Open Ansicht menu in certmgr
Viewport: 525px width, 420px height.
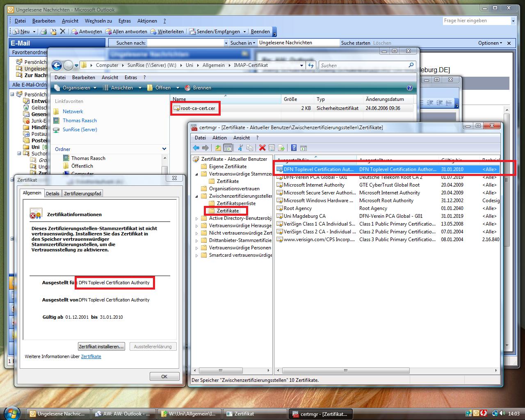click(x=242, y=138)
